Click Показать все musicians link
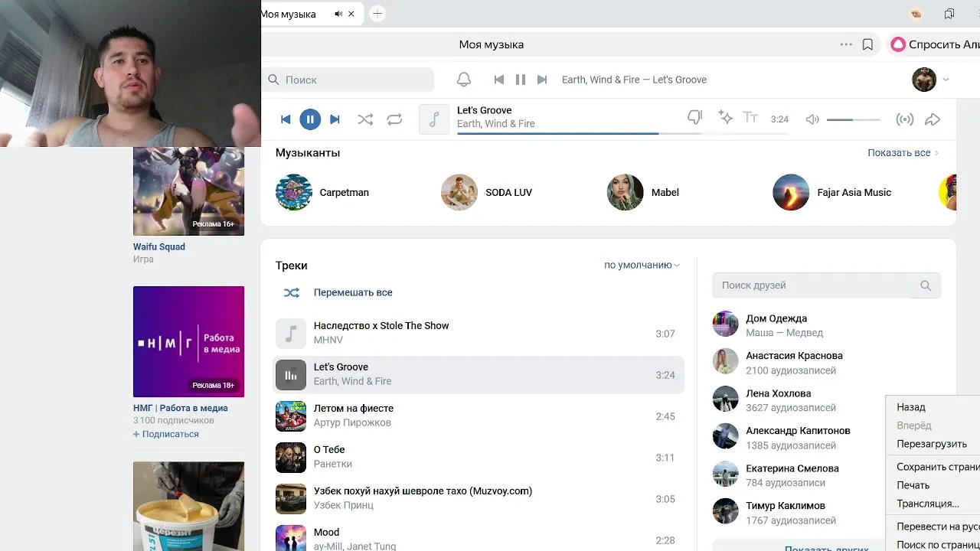 (x=903, y=152)
